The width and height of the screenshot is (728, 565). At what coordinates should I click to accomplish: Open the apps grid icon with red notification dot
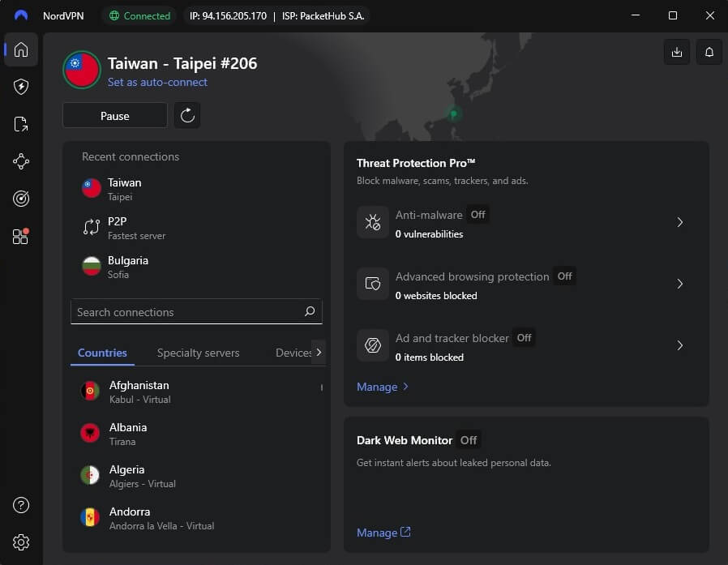[20, 236]
